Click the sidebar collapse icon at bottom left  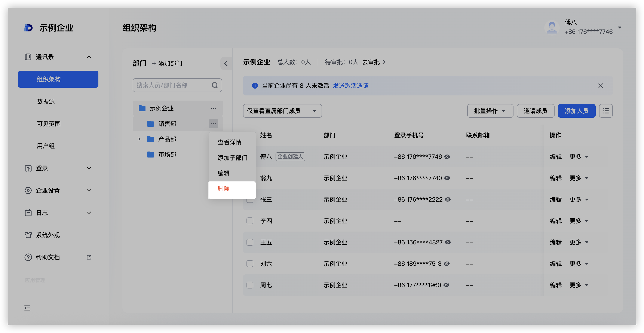tap(28, 308)
